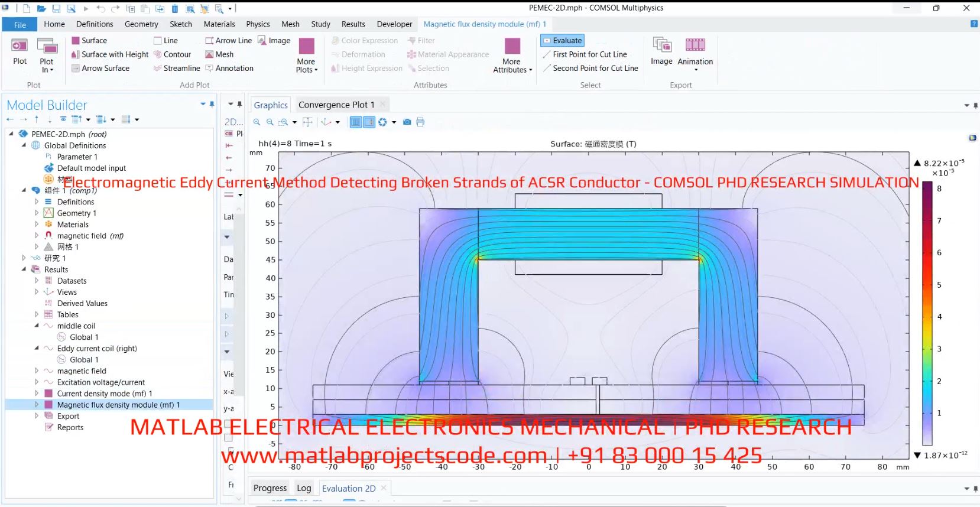This screenshot has width=980, height=507.
Task: Move node up arrow in Model Builder
Action: tap(37, 119)
